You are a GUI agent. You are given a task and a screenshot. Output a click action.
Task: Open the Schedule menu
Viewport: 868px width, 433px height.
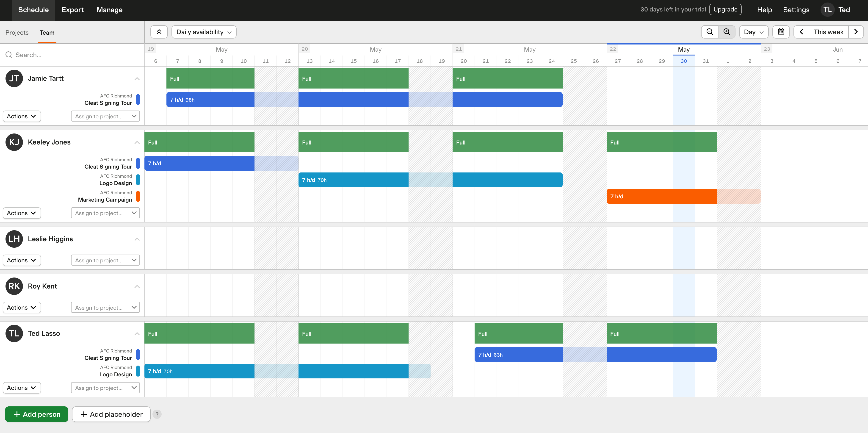point(33,10)
